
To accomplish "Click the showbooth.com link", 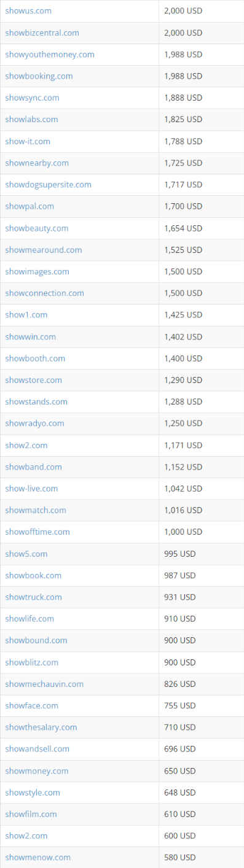I will tap(35, 358).
